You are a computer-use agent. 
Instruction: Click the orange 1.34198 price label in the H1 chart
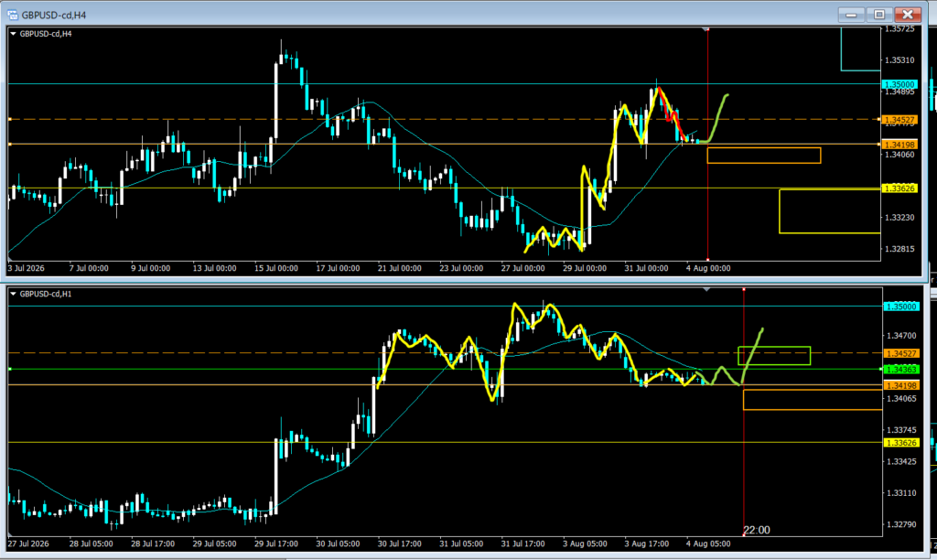[901, 385]
